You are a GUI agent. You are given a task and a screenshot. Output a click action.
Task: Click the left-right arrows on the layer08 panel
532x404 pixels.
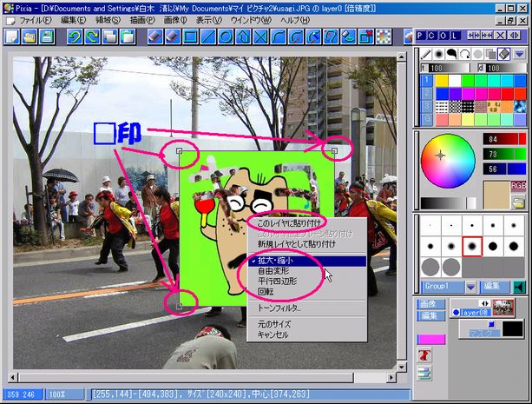(x=484, y=303)
